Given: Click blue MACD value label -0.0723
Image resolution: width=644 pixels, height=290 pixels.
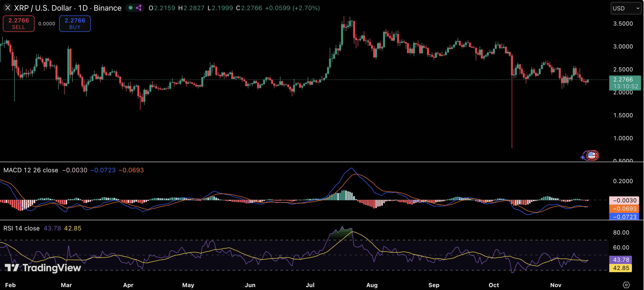Looking at the screenshot, I should coord(624,217).
